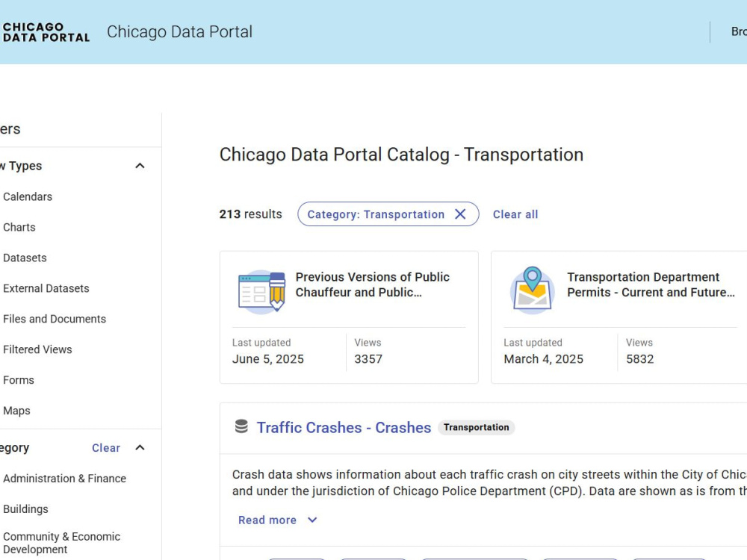Collapse the View Types section chevron

[140, 166]
